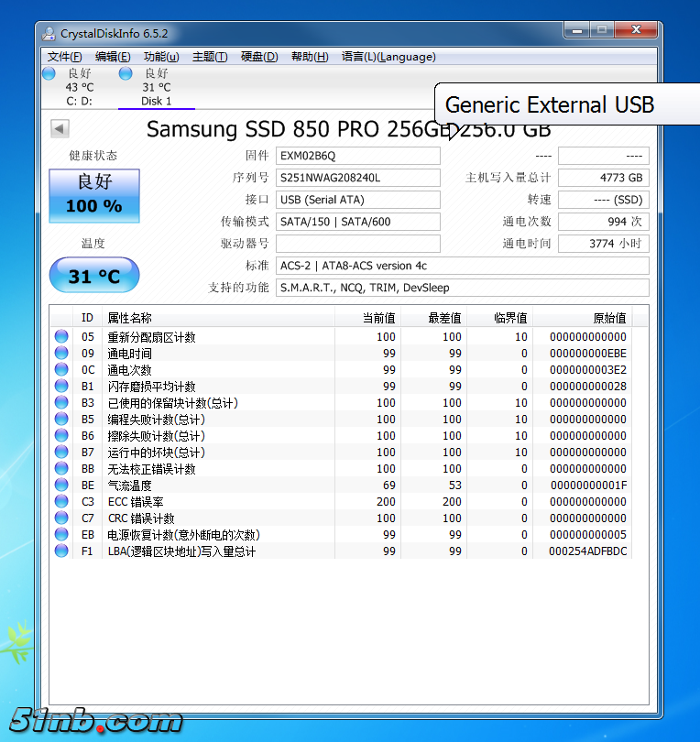
Task: Click the firmware field EXM02B6Q
Action: coord(357,156)
